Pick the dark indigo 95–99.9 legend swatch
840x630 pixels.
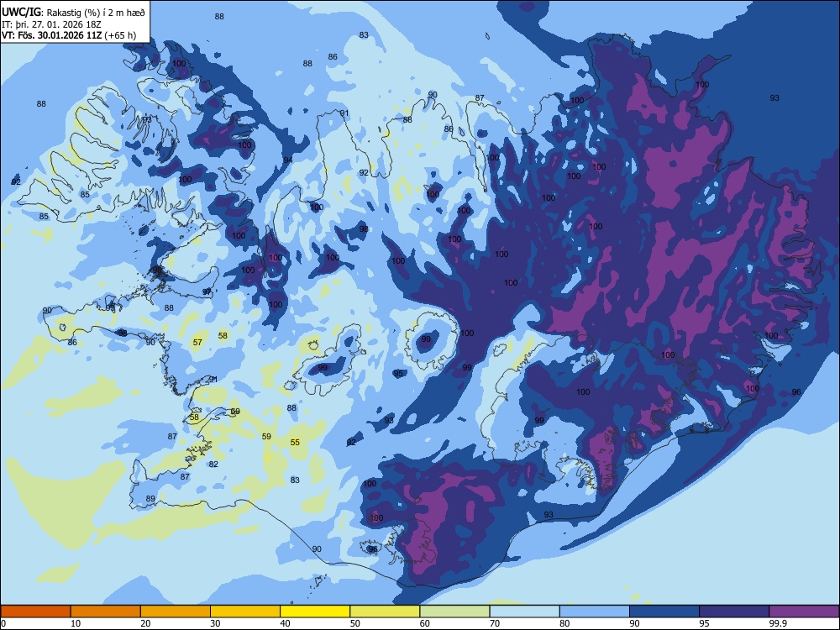734,612
